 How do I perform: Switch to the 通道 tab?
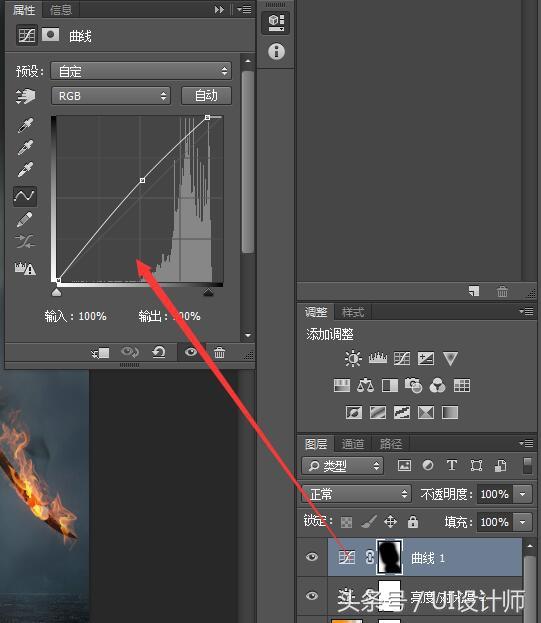coord(353,443)
